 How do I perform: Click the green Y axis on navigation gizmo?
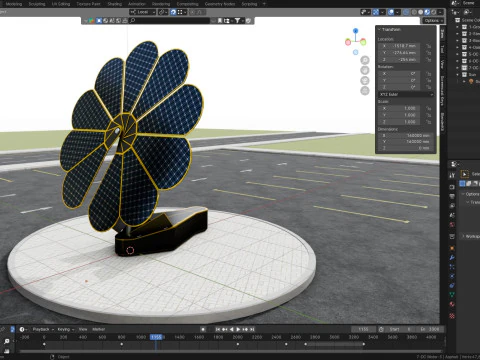pos(363,42)
